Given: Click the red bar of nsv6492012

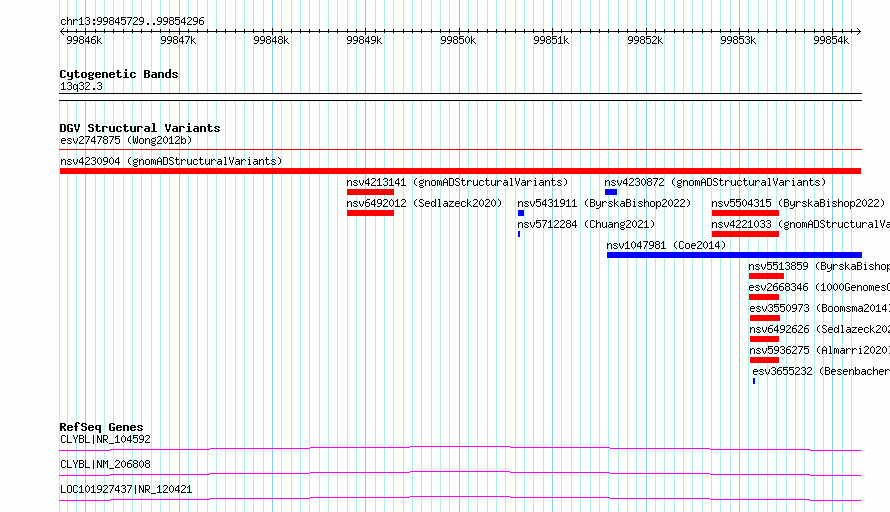Looking at the screenshot, I should 370,213.
